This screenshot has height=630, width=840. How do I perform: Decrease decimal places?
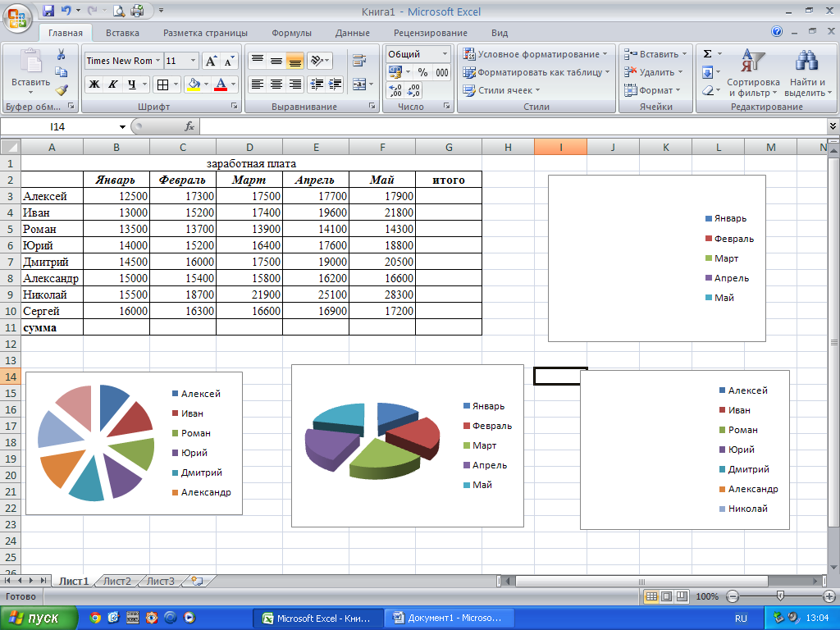(413, 90)
